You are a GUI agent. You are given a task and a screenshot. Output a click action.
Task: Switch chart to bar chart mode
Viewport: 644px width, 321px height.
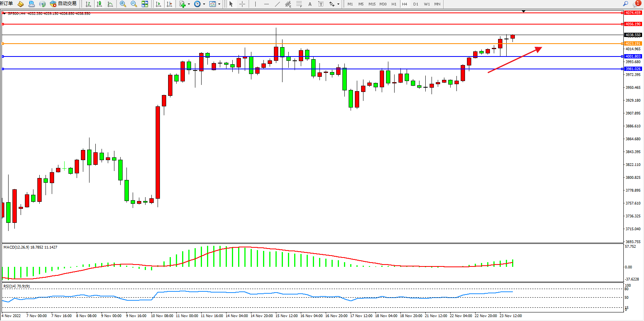tap(88, 4)
